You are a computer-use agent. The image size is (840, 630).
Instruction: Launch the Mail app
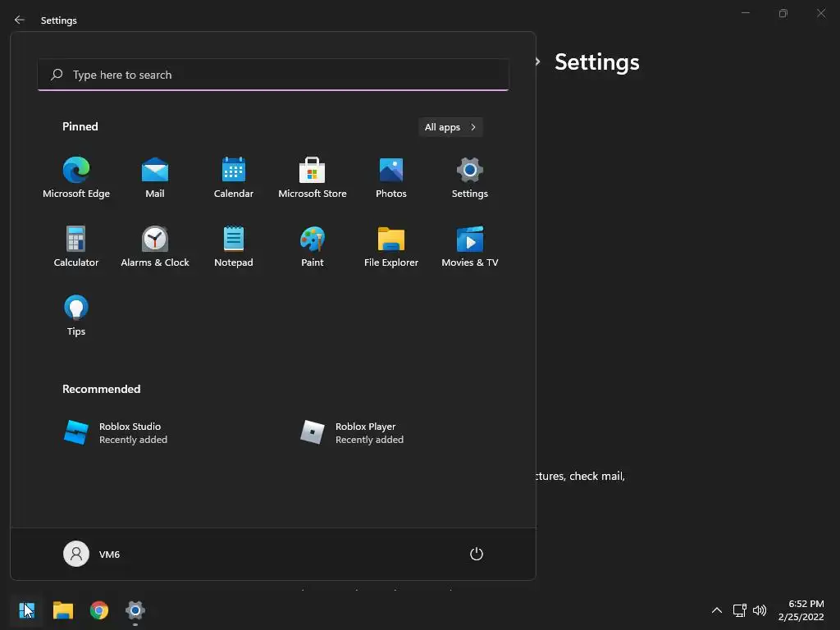click(155, 178)
